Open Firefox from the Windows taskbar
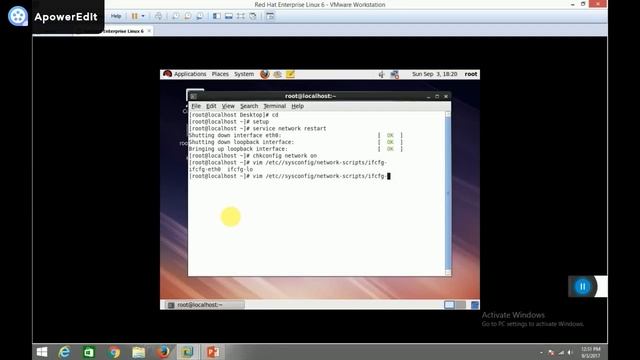The width and height of the screenshot is (640, 360). (163, 352)
